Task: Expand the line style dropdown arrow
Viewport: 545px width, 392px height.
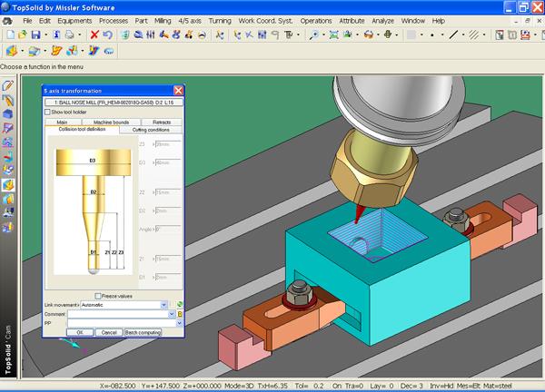Action: point(463,35)
